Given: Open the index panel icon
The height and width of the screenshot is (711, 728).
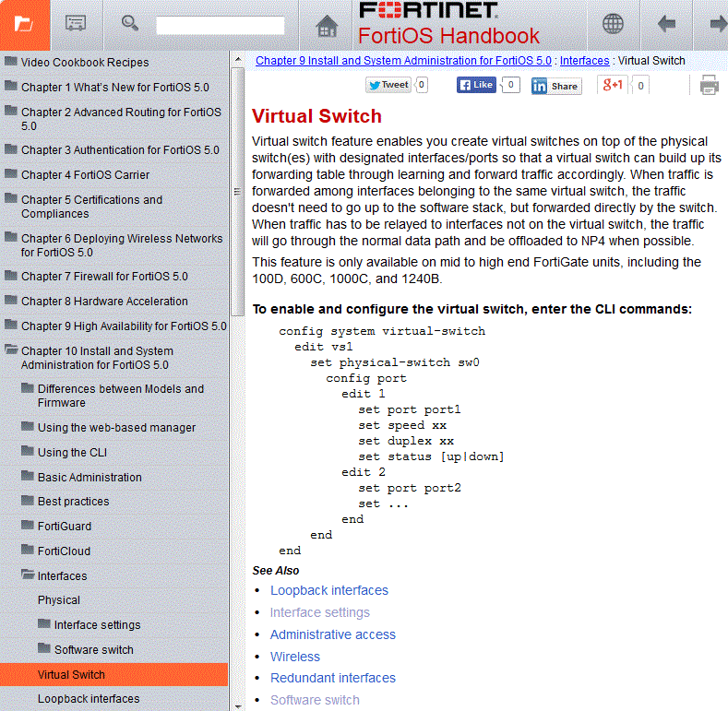Looking at the screenshot, I should (x=77, y=25).
